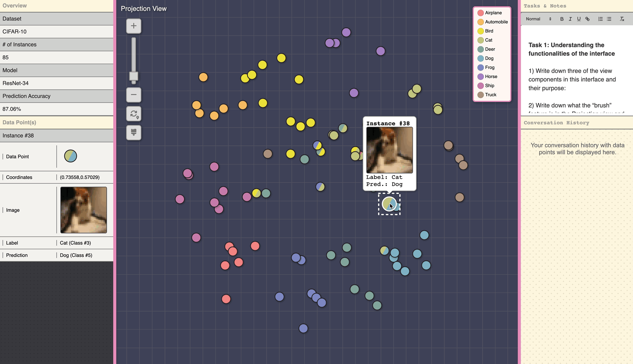Collapse the Data Point(s) section header
The image size is (633, 364).
tap(57, 122)
